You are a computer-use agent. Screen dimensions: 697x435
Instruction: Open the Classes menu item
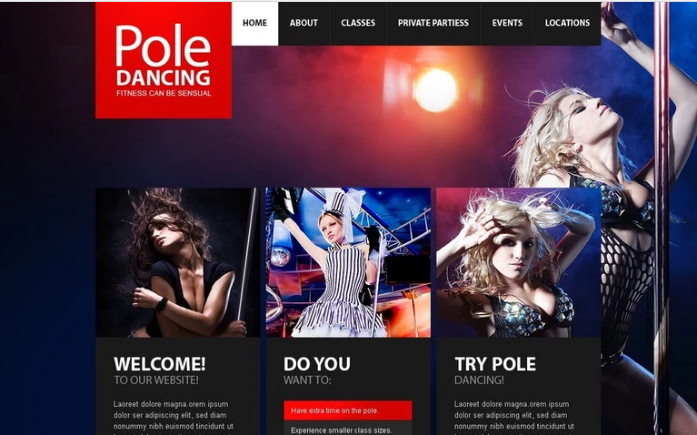358,24
